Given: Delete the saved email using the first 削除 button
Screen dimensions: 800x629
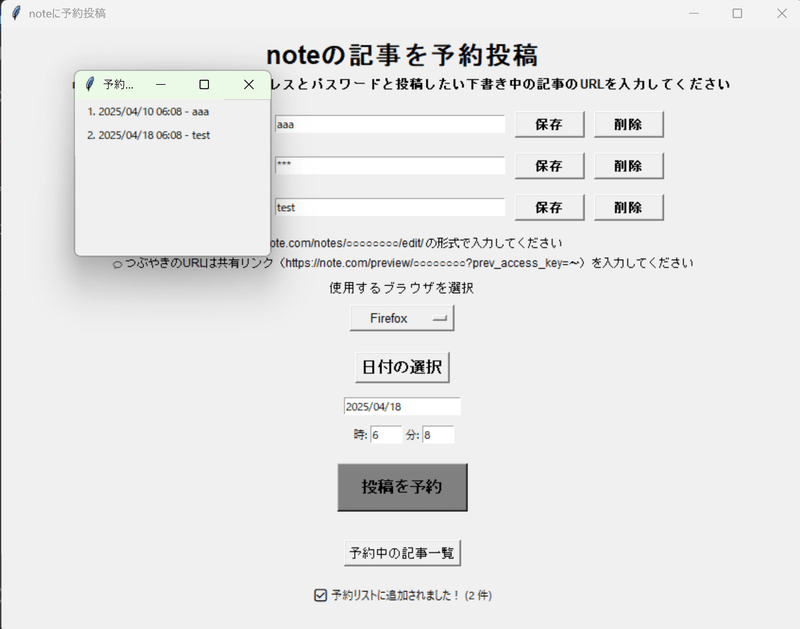Looking at the screenshot, I should coord(629,124).
